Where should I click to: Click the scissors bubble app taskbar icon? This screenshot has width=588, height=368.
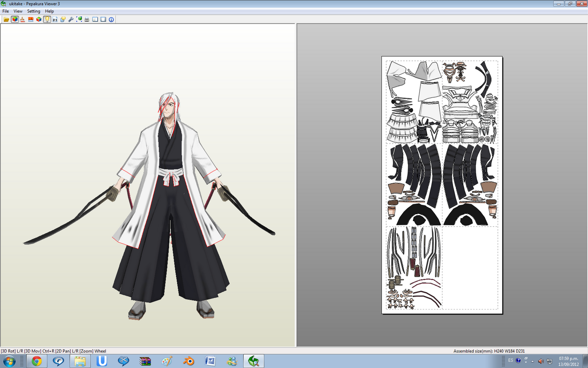(123, 361)
